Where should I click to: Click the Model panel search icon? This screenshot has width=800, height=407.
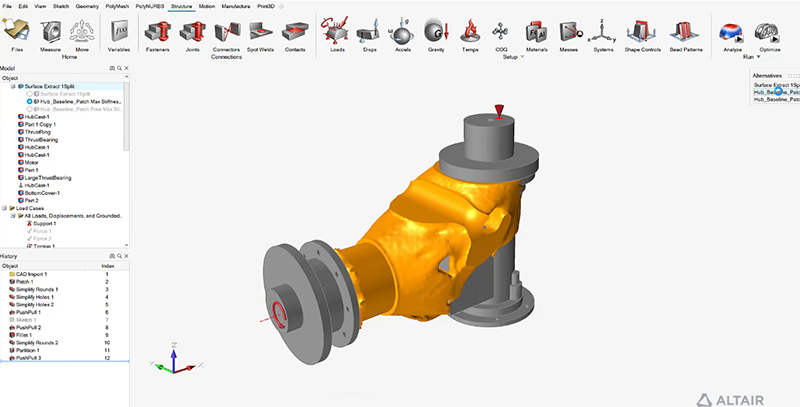pyautogui.click(x=119, y=68)
